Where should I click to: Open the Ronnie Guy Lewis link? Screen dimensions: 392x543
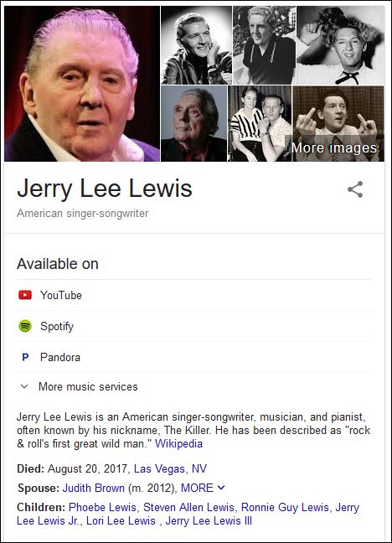[x=285, y=507]
